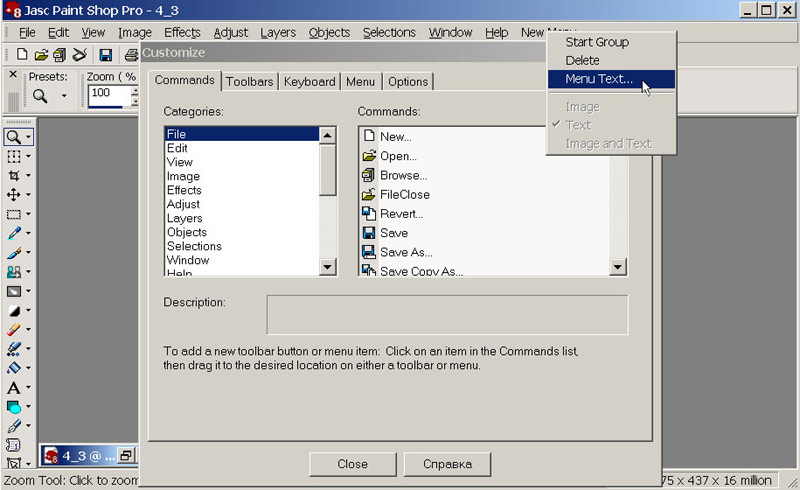Click the Save disk icon in the toolbar
This screenshot has width=800, height=490.
[x=105, y=54]
